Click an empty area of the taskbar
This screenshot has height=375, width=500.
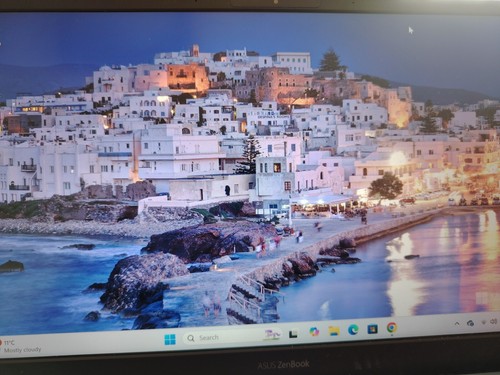coord(100,343)
